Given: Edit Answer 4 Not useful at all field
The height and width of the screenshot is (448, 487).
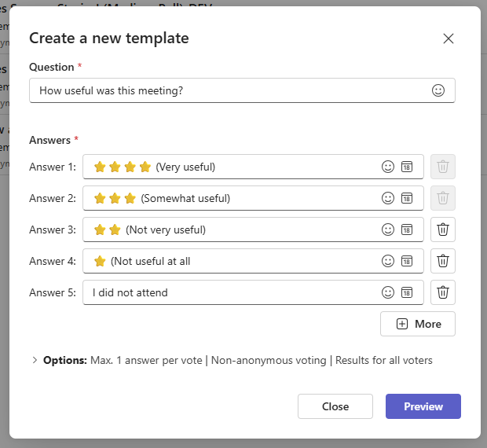Looking at the screenshot, I should (253, 261).
